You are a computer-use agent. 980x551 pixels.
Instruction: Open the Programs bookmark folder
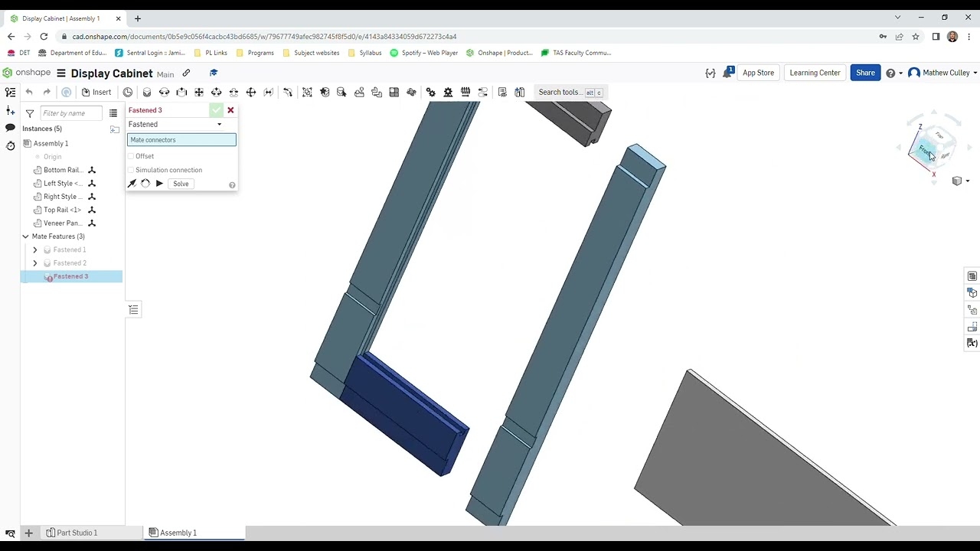coord(255,53)
